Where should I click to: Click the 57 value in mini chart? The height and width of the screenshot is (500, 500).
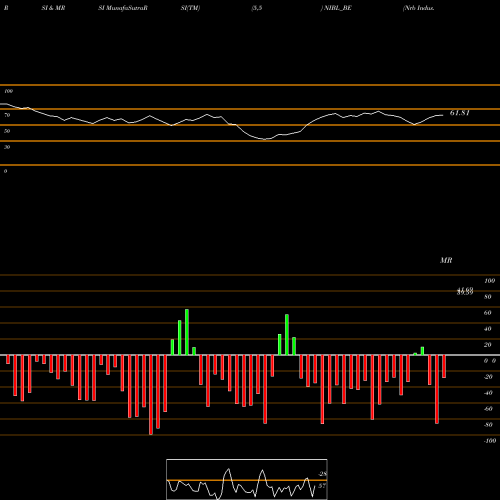(x=322, y=486)
